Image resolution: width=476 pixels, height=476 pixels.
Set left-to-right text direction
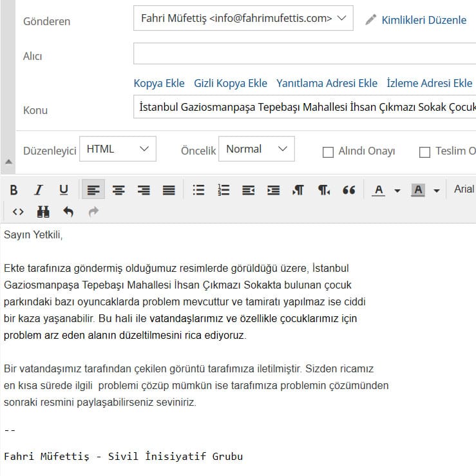tap(298, 190)
